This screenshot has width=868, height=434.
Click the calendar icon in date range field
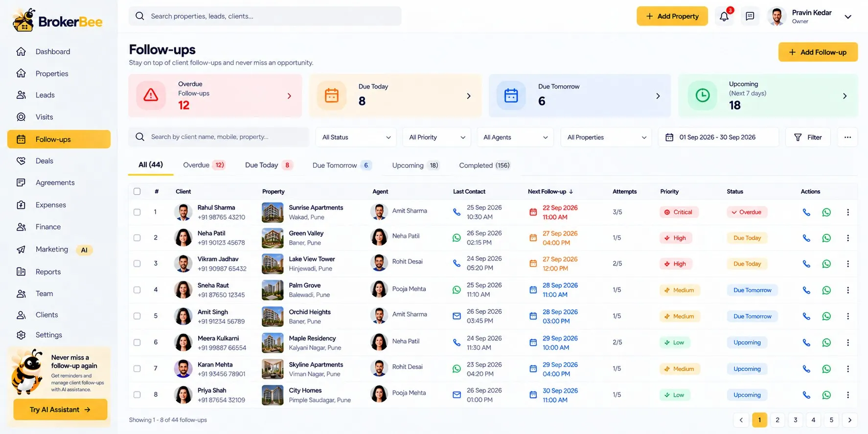point(669,137)
